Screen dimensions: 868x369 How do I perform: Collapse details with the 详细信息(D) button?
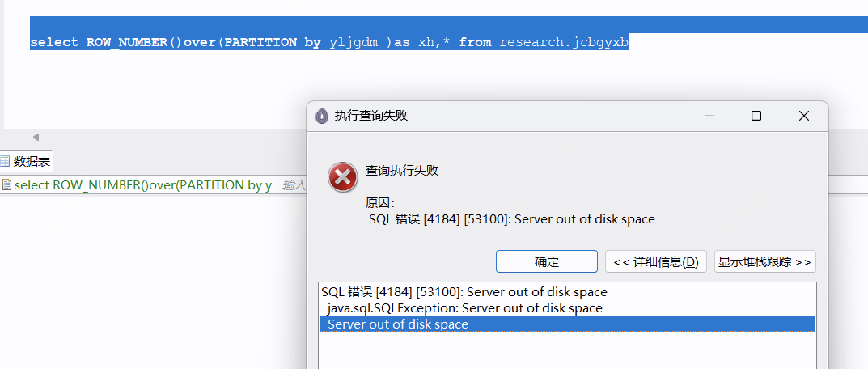point(656,262)
